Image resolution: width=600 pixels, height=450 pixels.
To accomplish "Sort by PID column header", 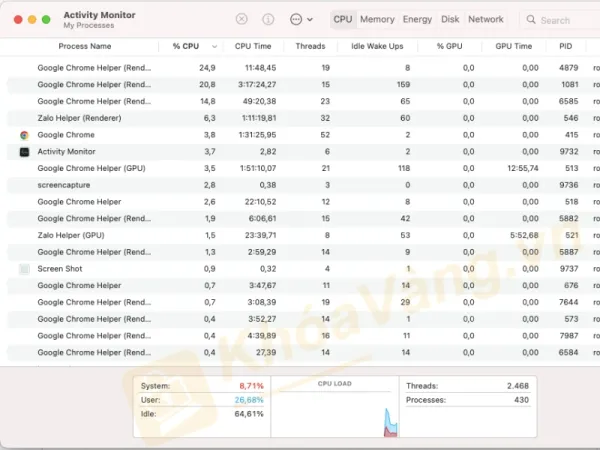I will click(x=566, y=46).
